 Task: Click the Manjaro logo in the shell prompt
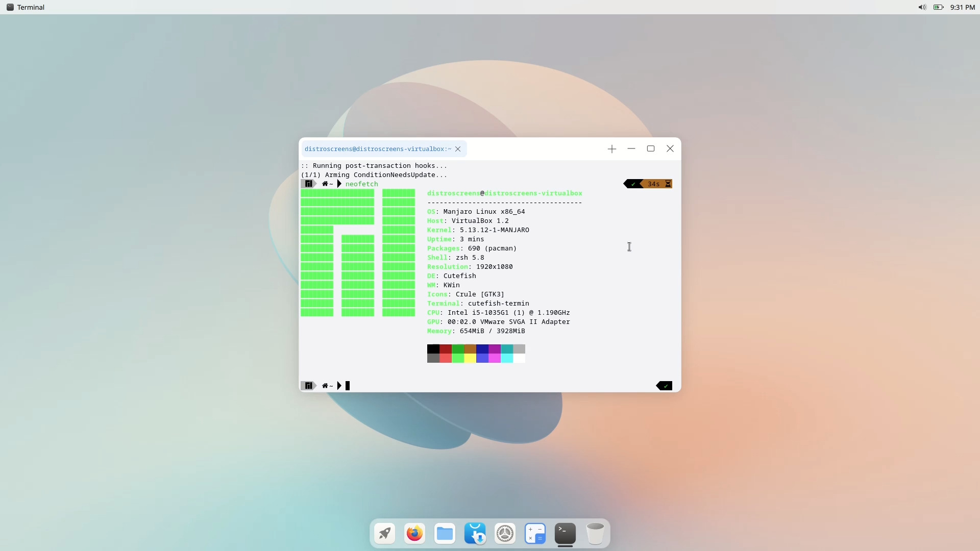click(309, 184)
